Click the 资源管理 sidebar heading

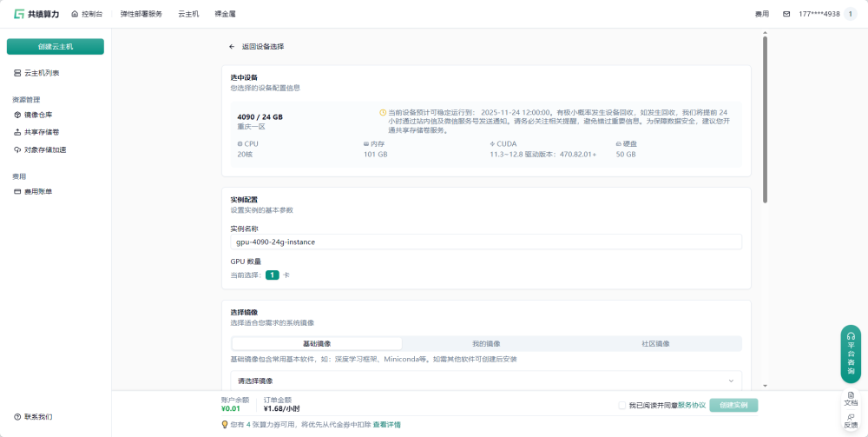click(x=27, y=100)
